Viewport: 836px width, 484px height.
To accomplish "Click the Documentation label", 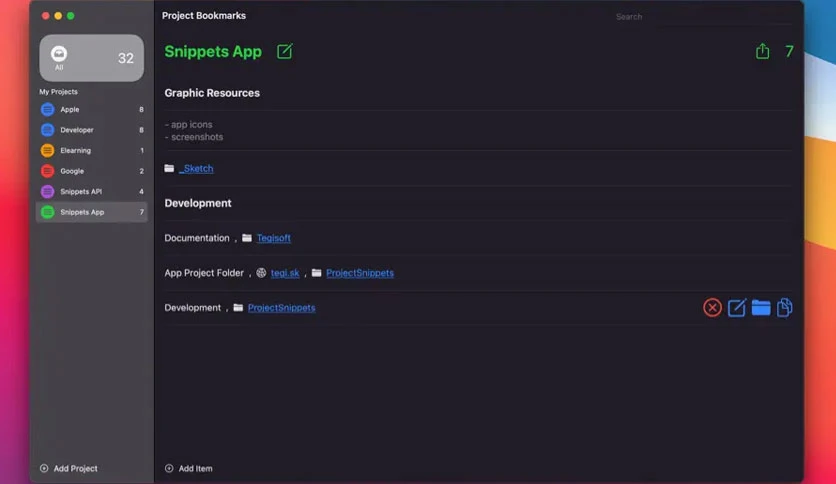I will [197, 238].
